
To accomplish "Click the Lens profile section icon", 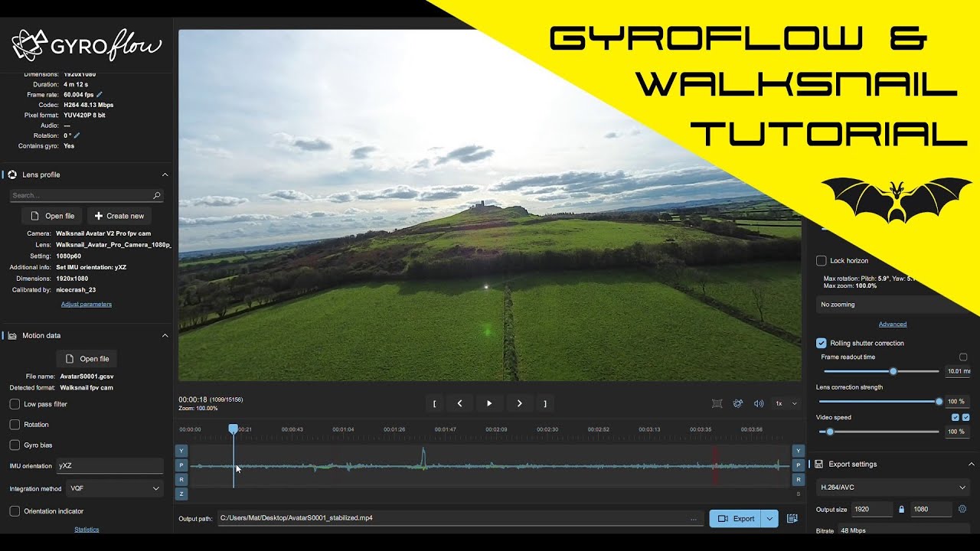I will click(x=11, y=174).
